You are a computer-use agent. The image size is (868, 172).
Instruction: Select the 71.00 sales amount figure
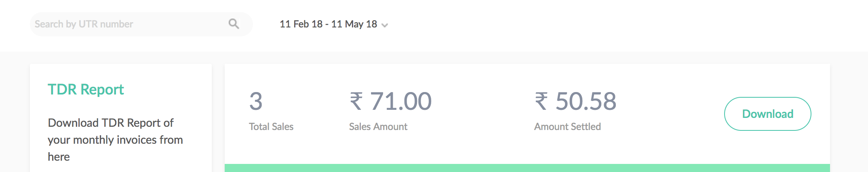401,101
